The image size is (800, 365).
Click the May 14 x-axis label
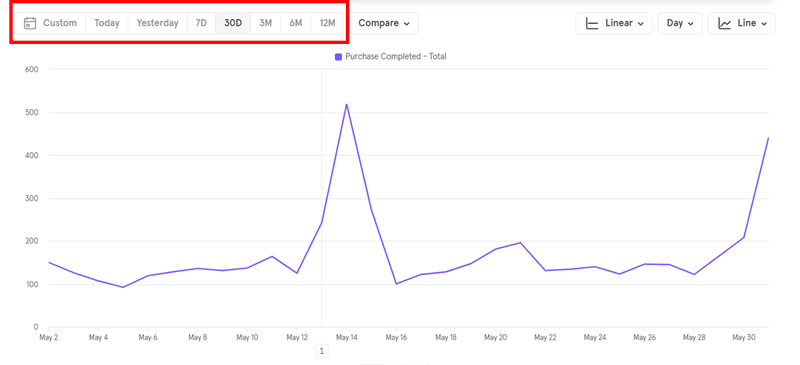pyautogui.click(x=346, y=337)
